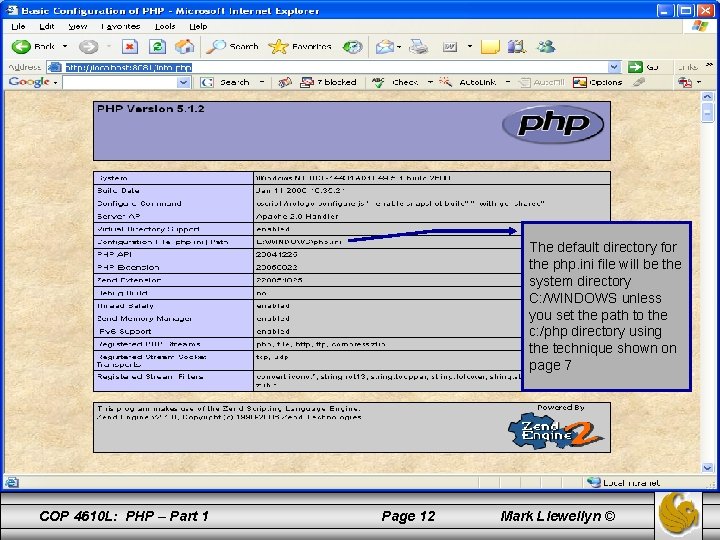Expand the Google logo menu arrow

[x=55, y=83]
